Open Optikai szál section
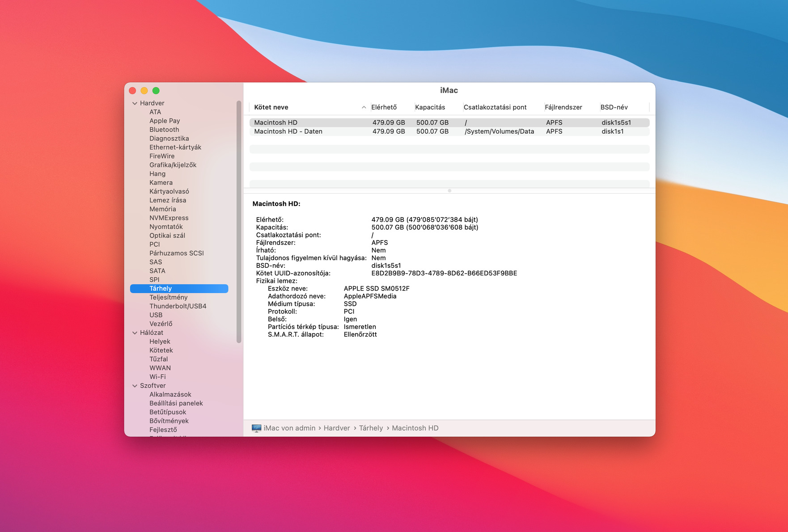The width and height of the screenshot is (788, 532). point(167,236)
